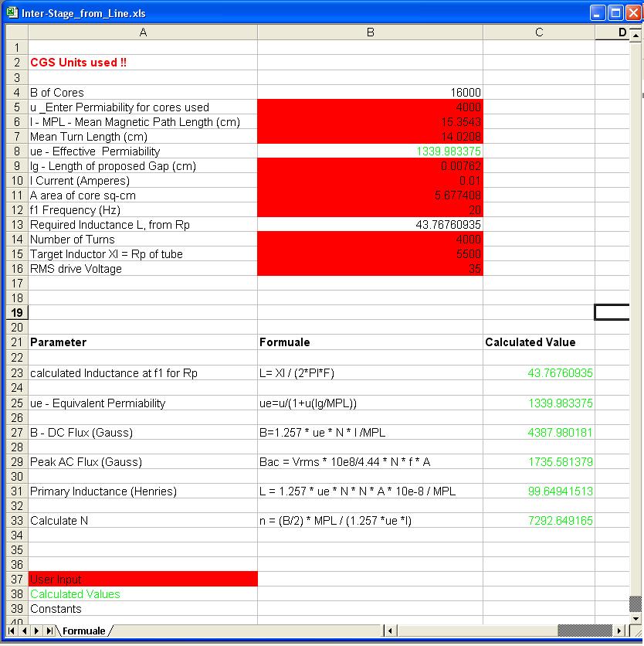Viewport: 644px width, 646px height.
Task: Select required inductance 43.76760935 in row 13
Action: coord(370,225)
